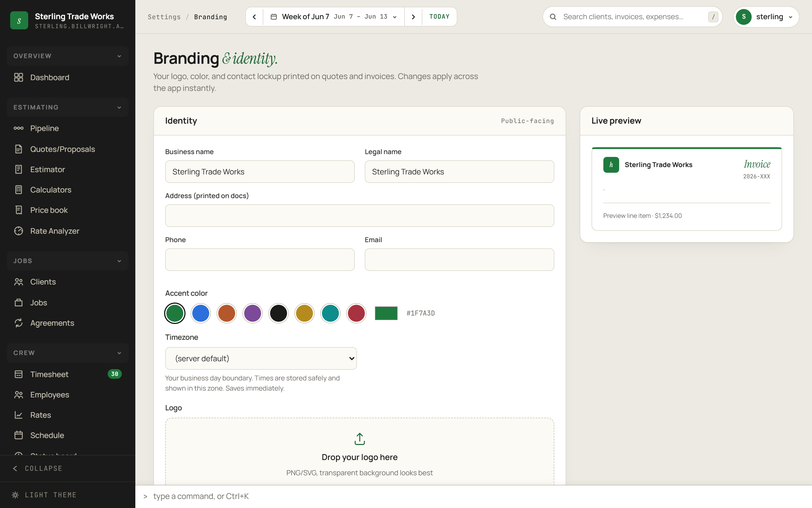Click the Employees people icon
The width and height of the screenshot is (812, 508).
tap(18, 395)
